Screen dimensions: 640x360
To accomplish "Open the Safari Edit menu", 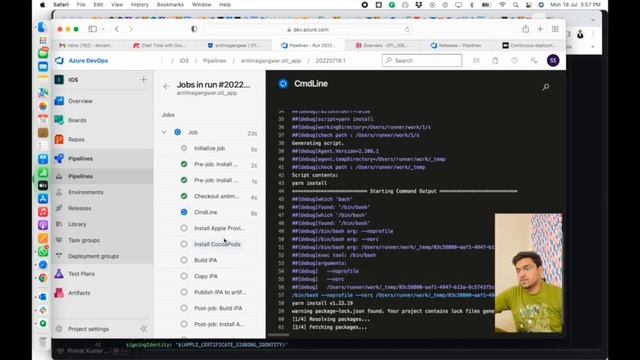I will [x=98, y=4].
